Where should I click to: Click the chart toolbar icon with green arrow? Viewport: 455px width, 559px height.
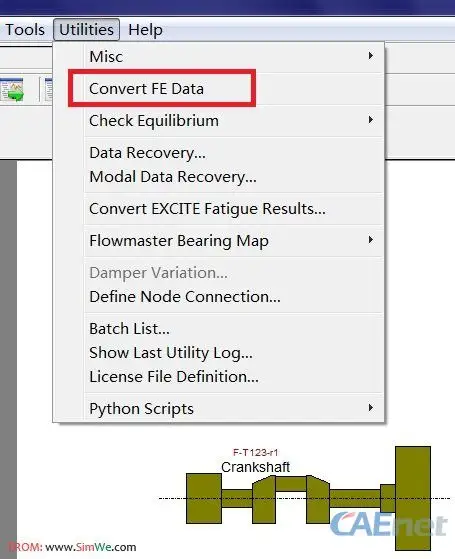point(12,89)
